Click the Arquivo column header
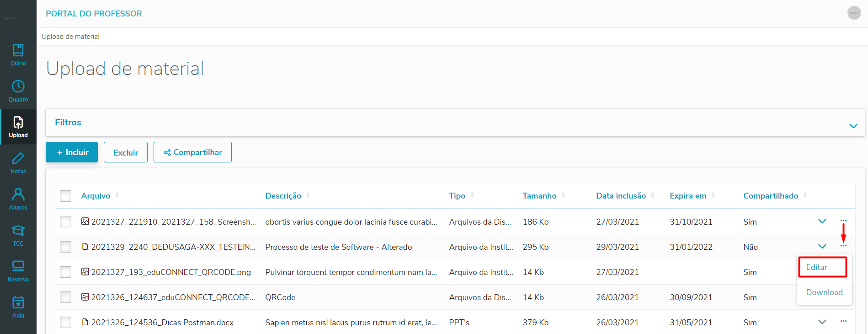 click(x=96, y=196)
